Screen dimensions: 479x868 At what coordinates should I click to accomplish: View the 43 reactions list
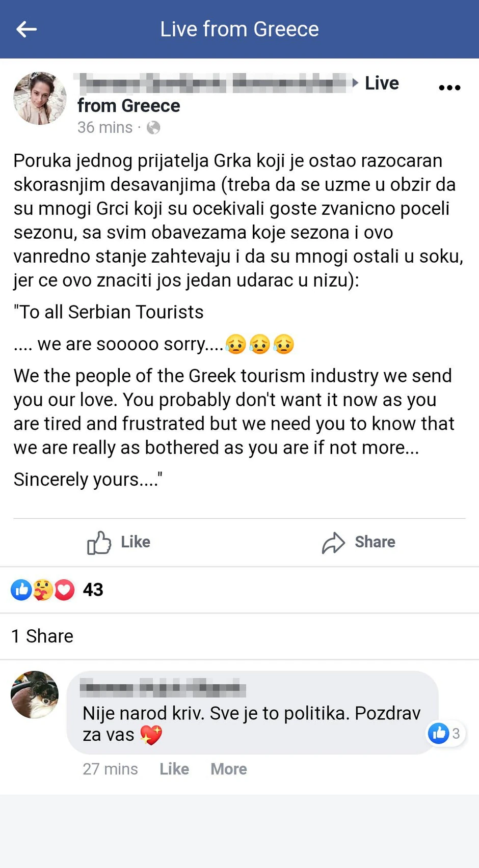pos(93,590)
